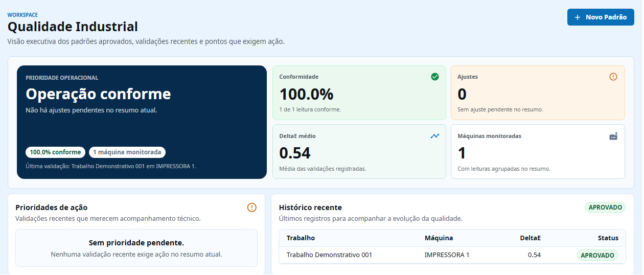The image size is (644, 275).
Task: Select the Trabalho Demonstrativo 001 cell
Action: pos(329,255)
